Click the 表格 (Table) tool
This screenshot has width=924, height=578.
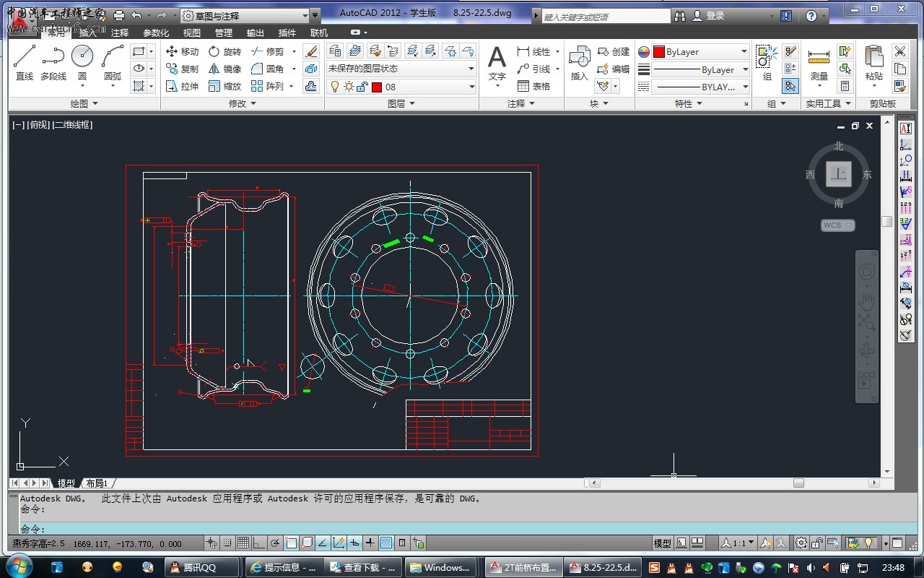click(534, 86)
